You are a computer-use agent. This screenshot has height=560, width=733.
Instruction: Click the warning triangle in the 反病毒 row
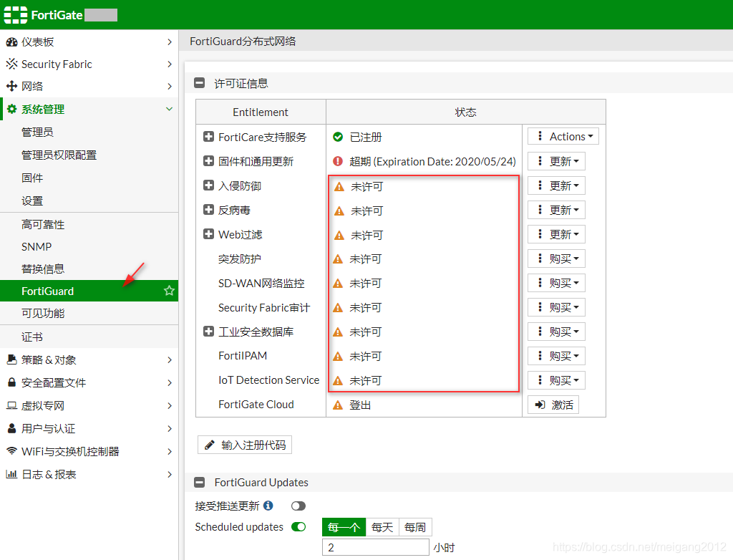point(339,211)
